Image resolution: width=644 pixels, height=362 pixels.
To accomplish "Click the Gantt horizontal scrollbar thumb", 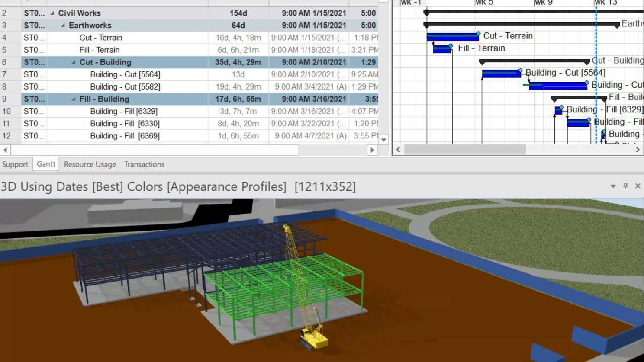I will pos(465,150).
